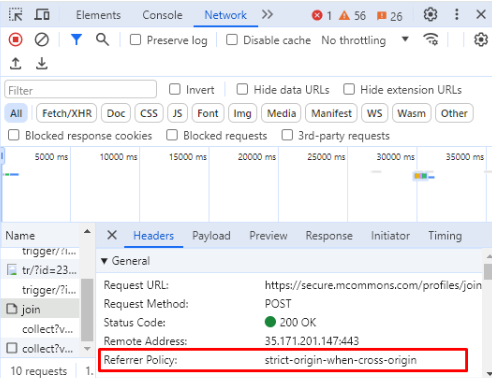Stop recording network log
This screenshot has width=492, height=378.
[15, 40]
